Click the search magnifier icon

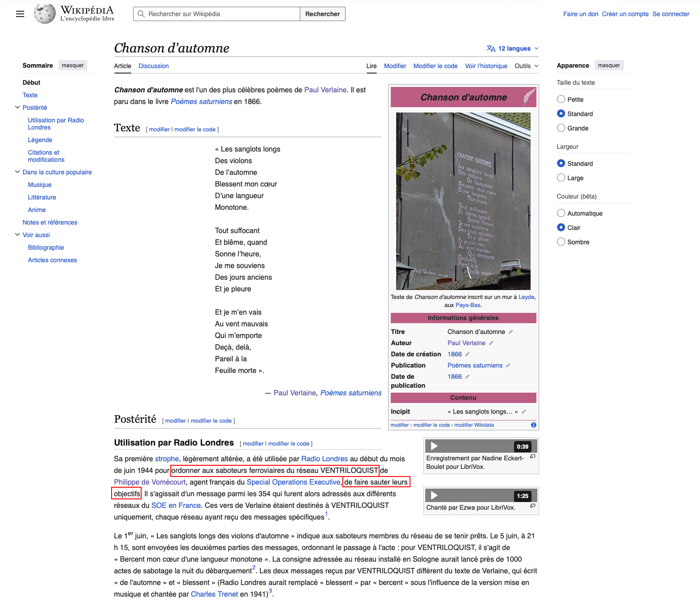pos(141,14)
